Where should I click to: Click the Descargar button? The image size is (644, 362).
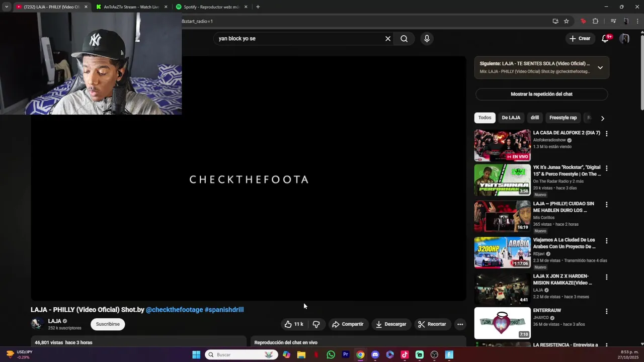pyautogui.click(x=391, y=324)
